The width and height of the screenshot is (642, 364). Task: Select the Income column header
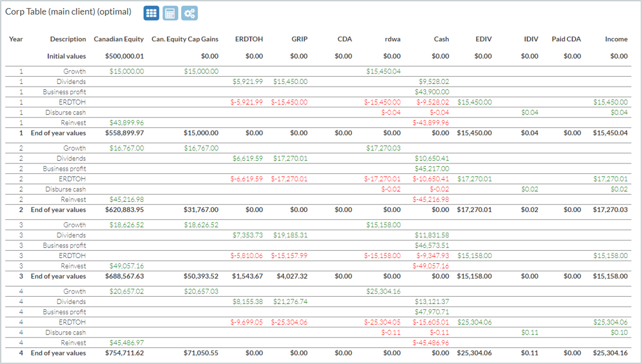tap(616, 39)
